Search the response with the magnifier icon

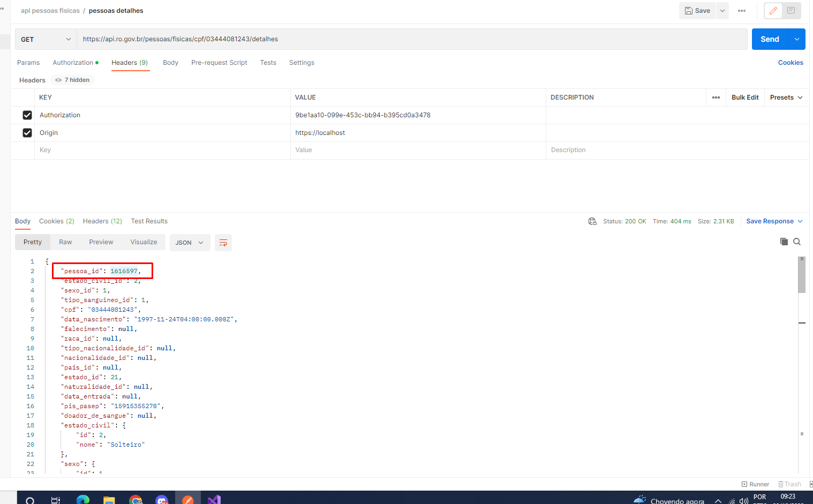point(797,242)
